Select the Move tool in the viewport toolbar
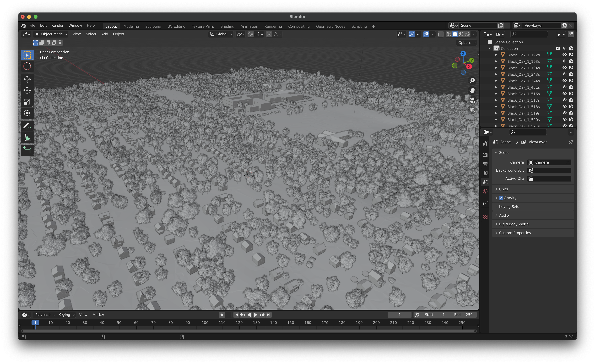 (x=27, y=79)
